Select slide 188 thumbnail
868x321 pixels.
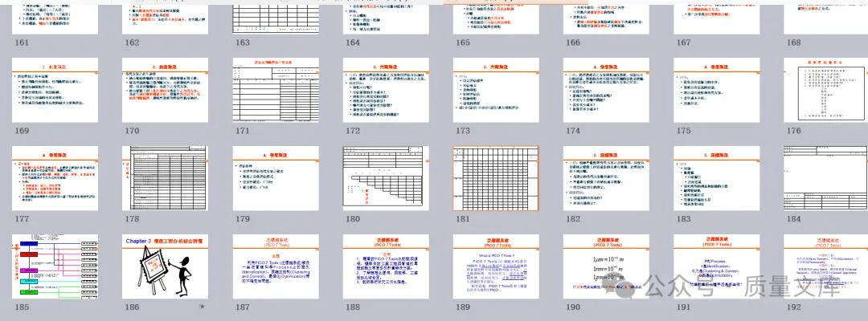click(x=386, y=266)
